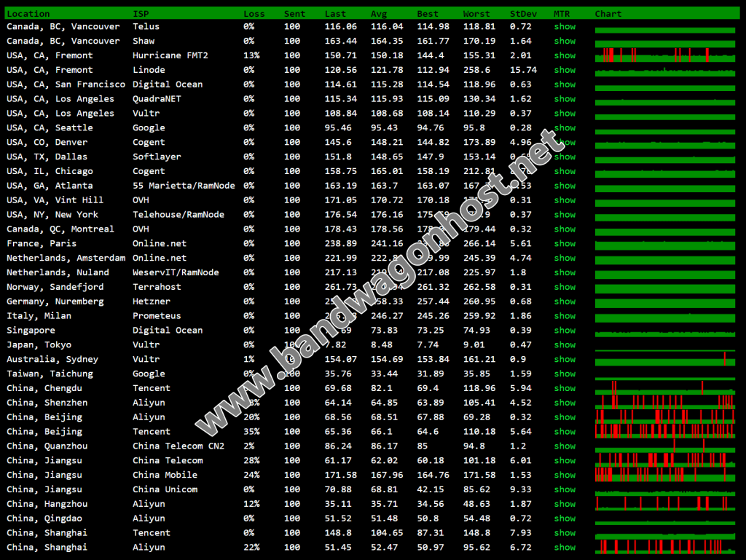Click the "116.06" last ping value
Viewport: 746px width, 560px height.
coord(341,27)
